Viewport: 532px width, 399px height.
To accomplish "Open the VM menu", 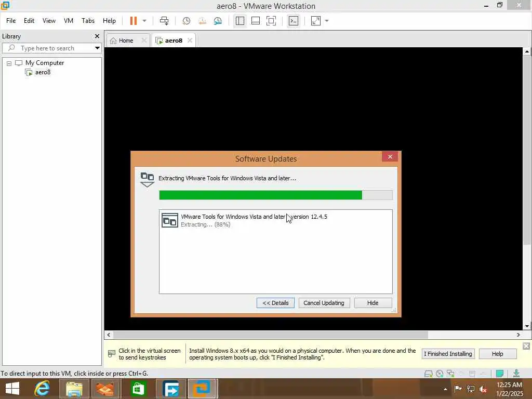I will 69,21.
